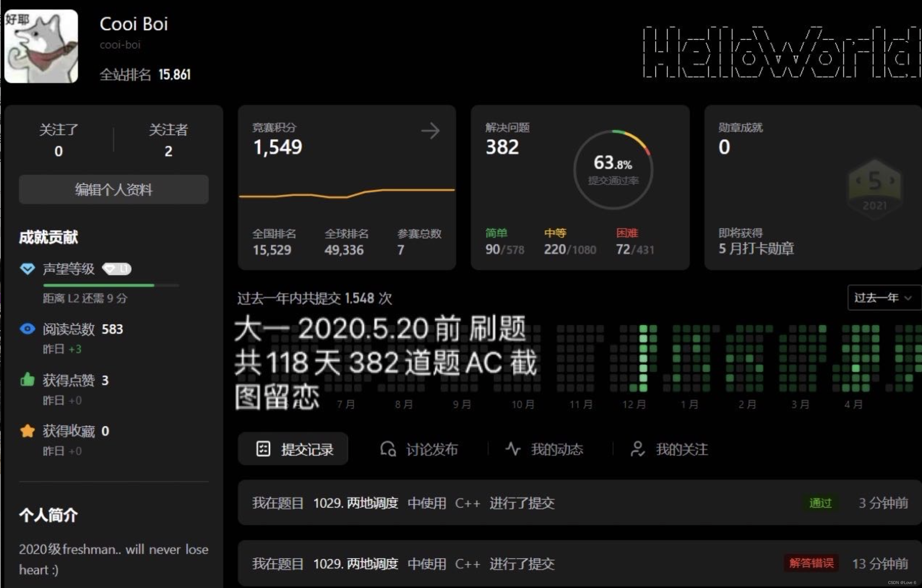Viewport: 922px width, 588px height.
Task: Open the 我的关注 tab
Action: pyautogui.click(x=669, y=449)
